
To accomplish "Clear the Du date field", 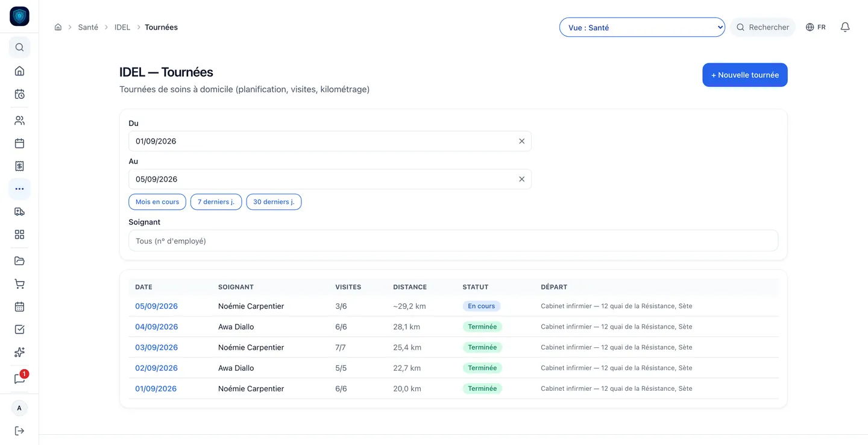I will tap(521, 141).
